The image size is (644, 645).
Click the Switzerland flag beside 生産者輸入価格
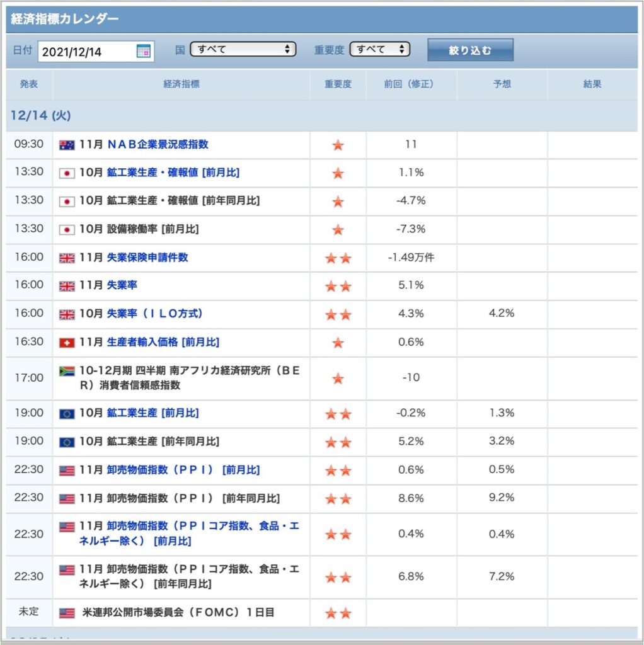click(x=67, y=343)
